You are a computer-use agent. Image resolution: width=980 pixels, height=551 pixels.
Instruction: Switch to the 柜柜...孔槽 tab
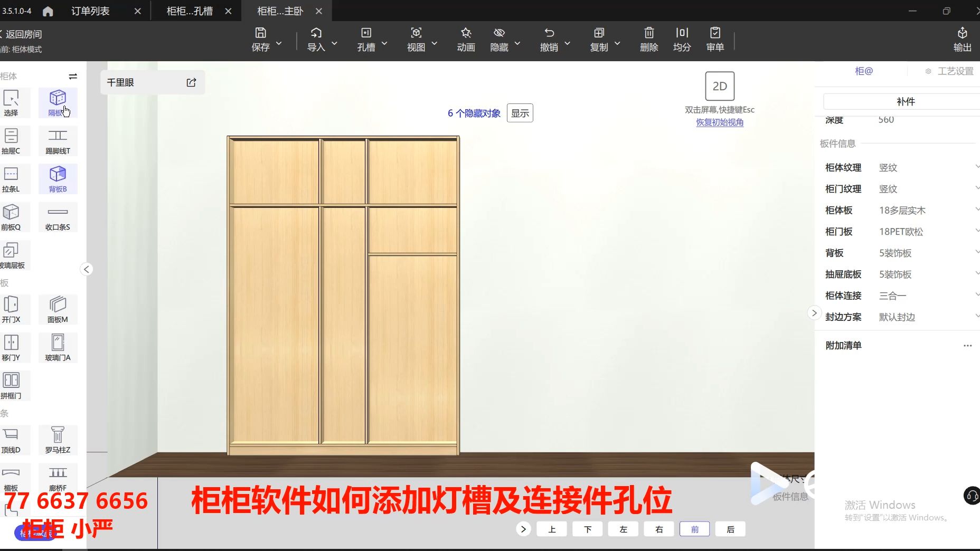(x=190, y=11)
